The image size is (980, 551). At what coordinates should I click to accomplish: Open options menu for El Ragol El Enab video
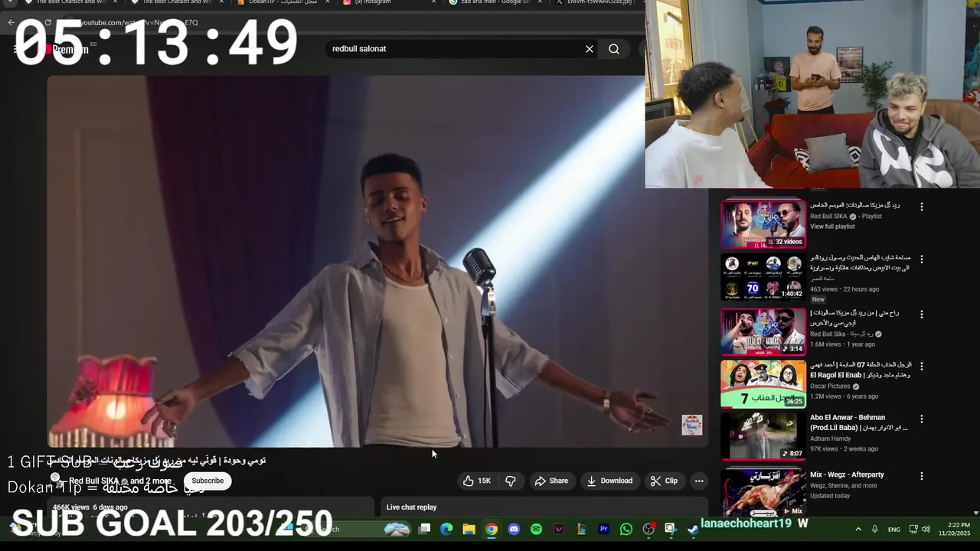click(922, 367)
